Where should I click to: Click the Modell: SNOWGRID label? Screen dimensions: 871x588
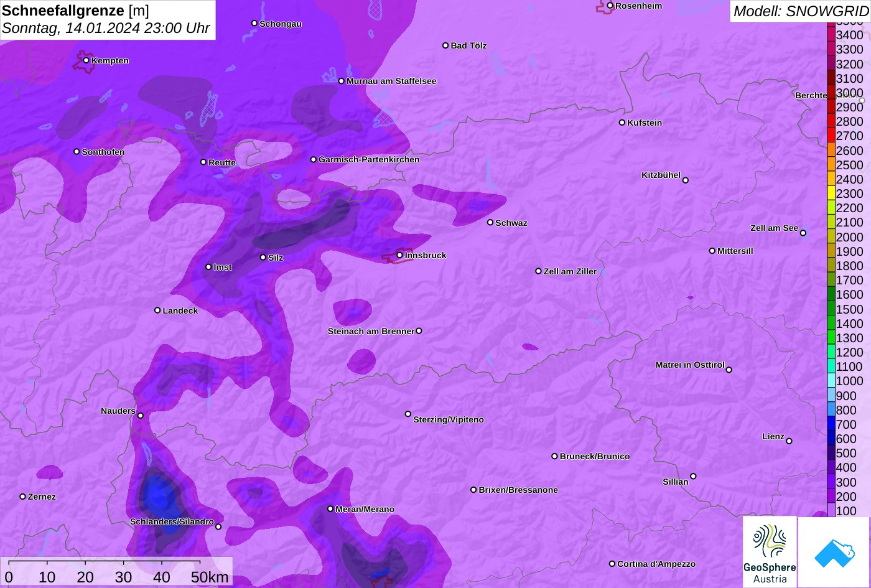[801, 11]
